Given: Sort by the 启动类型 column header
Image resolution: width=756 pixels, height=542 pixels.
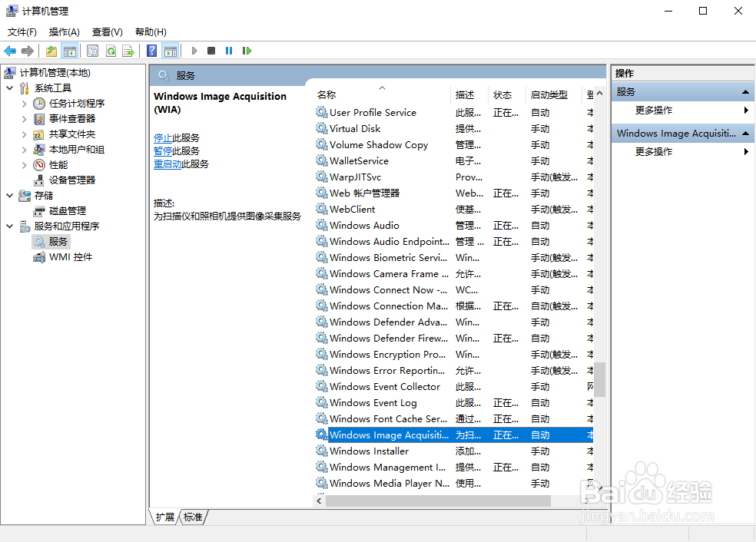Looking at the screenshot, I should coord(554,95).
